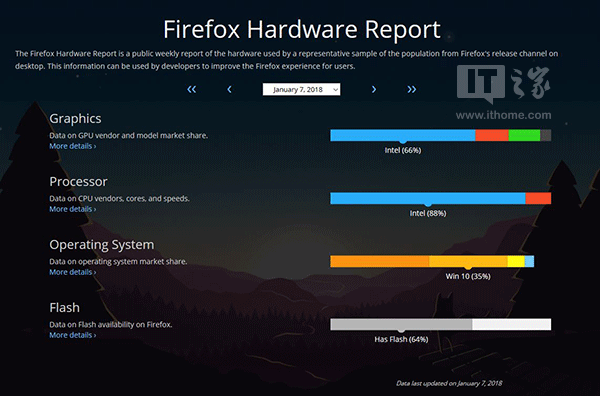600x396 pixels.
Task: Click the Intel (88%) label
Action: (x=428, y=213)
